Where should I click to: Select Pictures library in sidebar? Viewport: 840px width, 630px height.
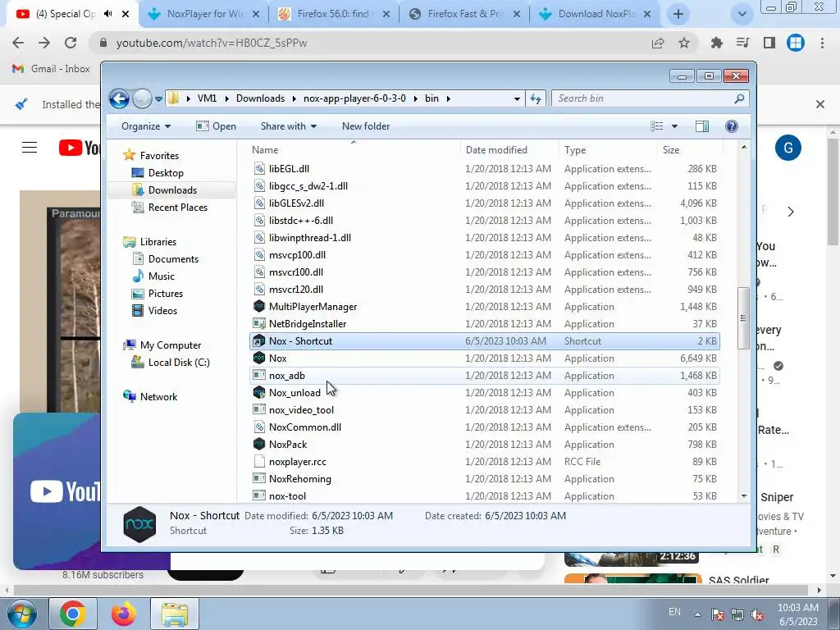coord(166,294)
